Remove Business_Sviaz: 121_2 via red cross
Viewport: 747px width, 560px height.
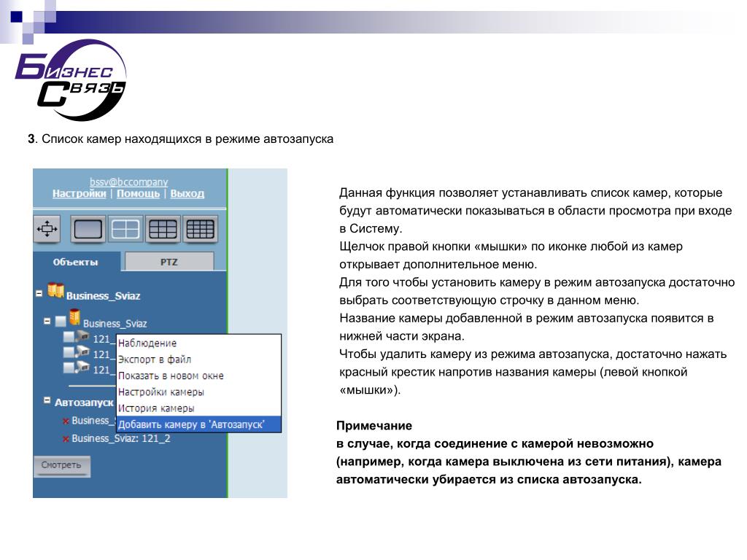[66, 438]
